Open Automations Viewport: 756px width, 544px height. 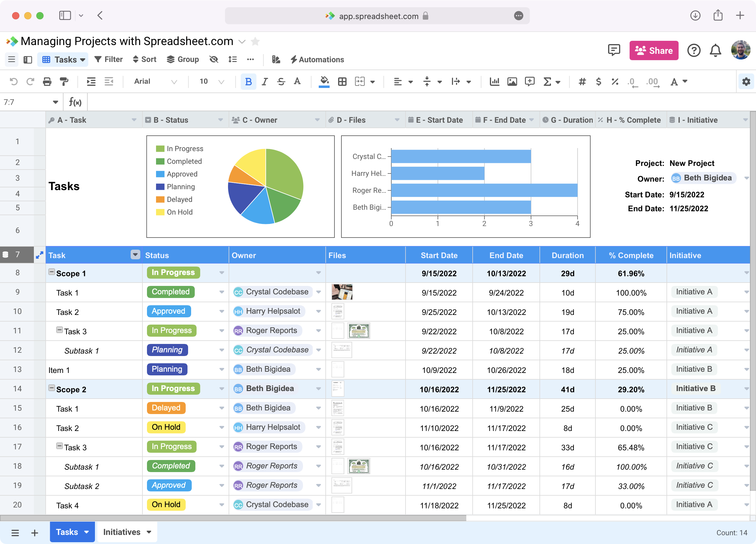click(317, 60)
